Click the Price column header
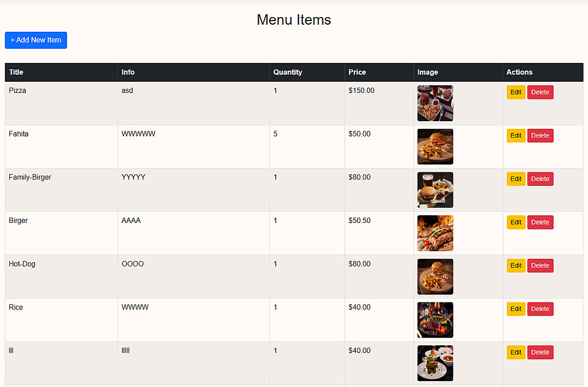Image resolution: width=588 pixels, height=387 pixels. (357, 72)
